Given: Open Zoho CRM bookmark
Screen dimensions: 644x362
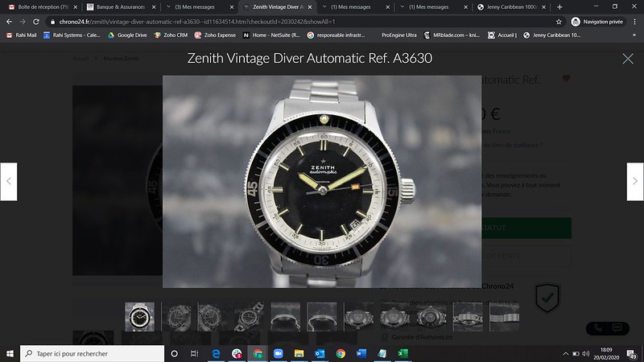Looking at the screenshot, I should coord(171,35).
